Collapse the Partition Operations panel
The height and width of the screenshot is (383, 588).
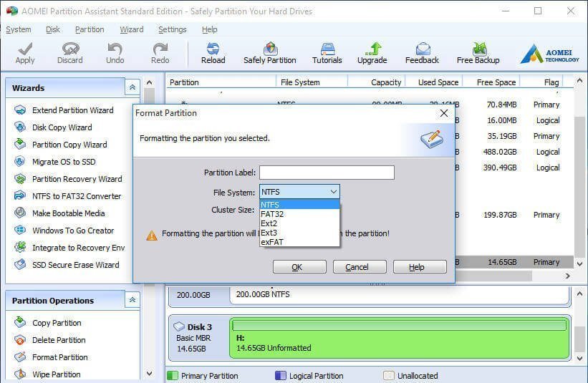pyautogui.click(x=132, y=300)
